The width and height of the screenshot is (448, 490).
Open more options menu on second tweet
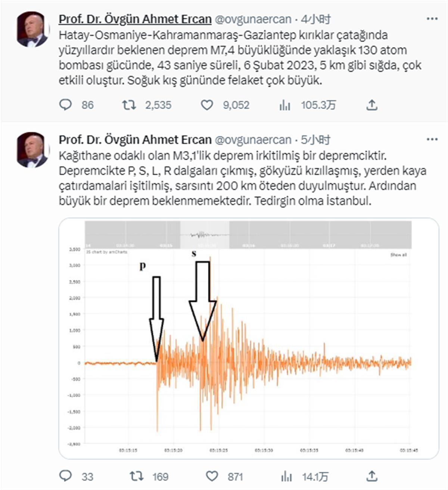[432, 139]
